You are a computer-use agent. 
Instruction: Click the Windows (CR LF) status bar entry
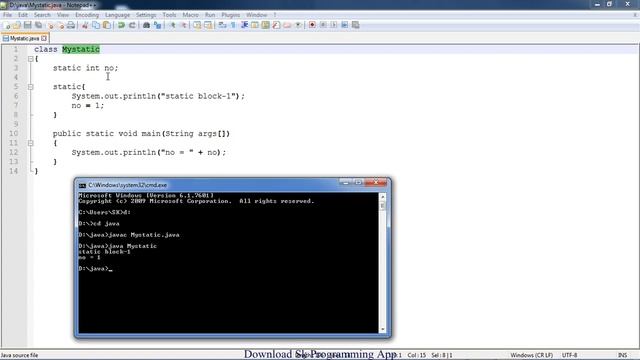pos(531,355)
